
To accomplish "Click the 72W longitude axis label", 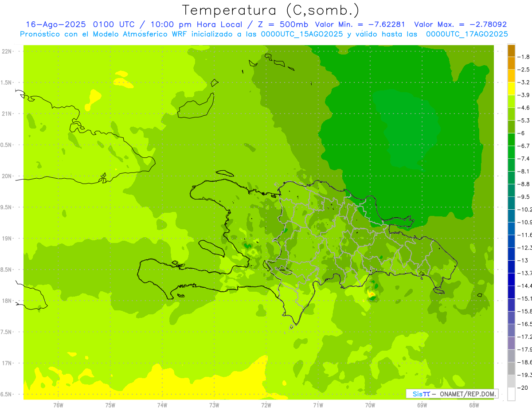I will (266, 405).
